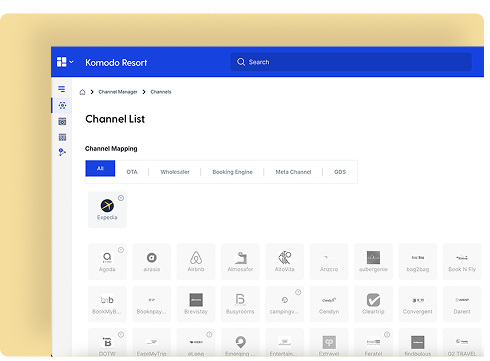Select the camping channel card
This screenshot has height=361, width=490.
click(285, 304)
